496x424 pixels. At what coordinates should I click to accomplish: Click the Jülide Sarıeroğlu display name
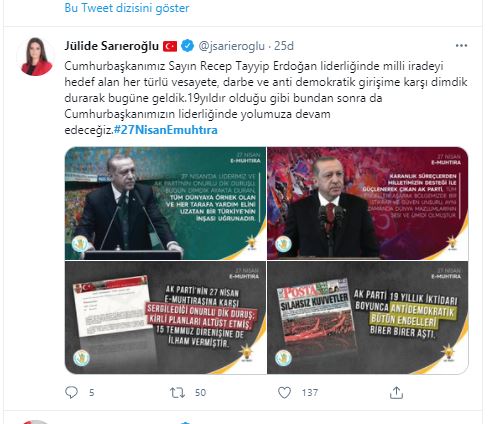[x=111, y=46]
